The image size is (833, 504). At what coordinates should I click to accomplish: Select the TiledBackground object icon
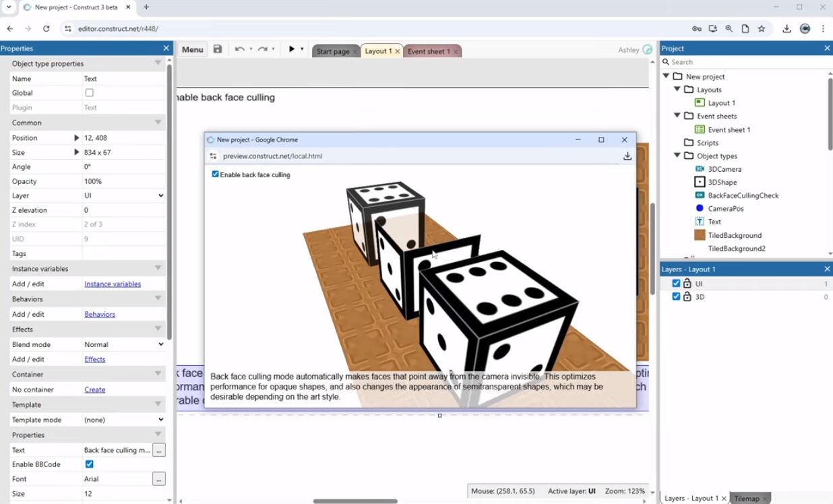click(700, 235)
